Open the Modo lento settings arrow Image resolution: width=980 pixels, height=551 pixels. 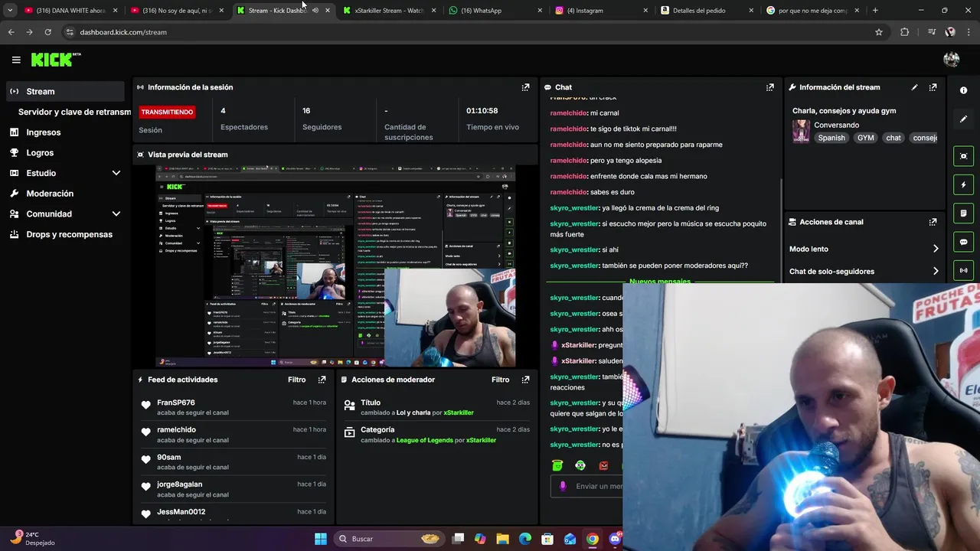936,249
